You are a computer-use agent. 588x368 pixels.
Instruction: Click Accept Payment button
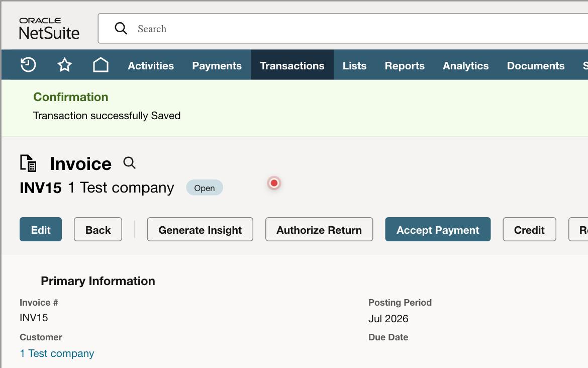coord(438,229)
